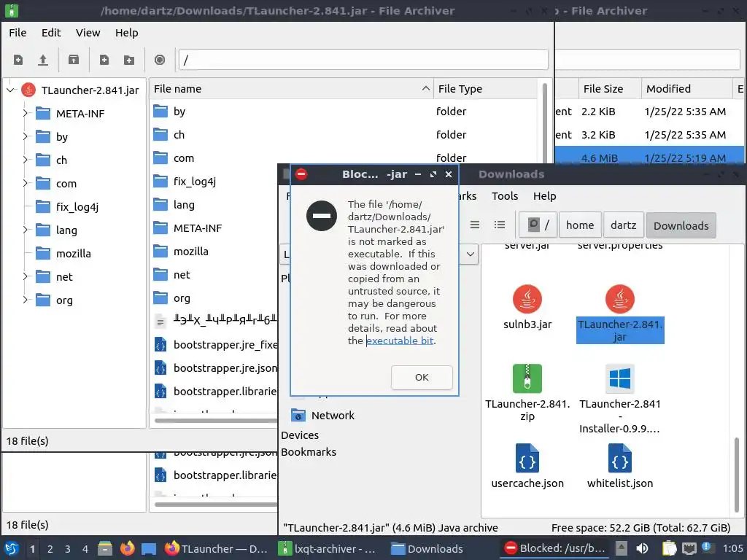Viewport: 747px width, 560px height.
Task: Click the archive path input field
Action: [363, 60]
